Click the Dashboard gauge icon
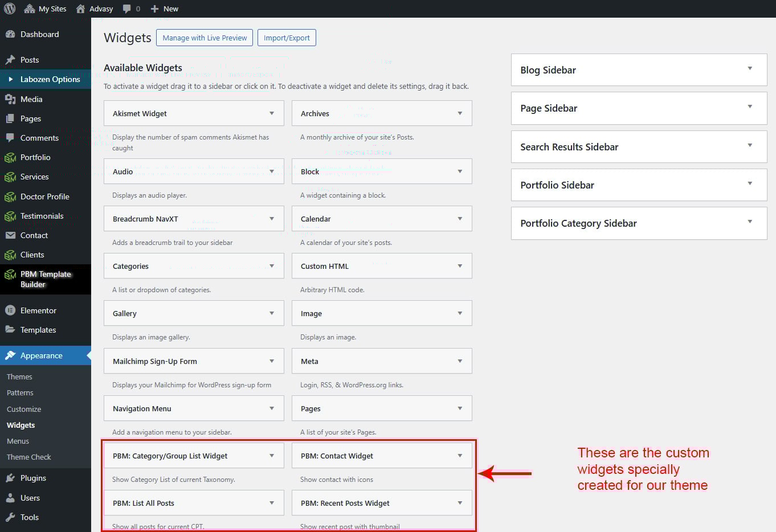The width and height of the screenshot is (776, 532). (10, 34)
